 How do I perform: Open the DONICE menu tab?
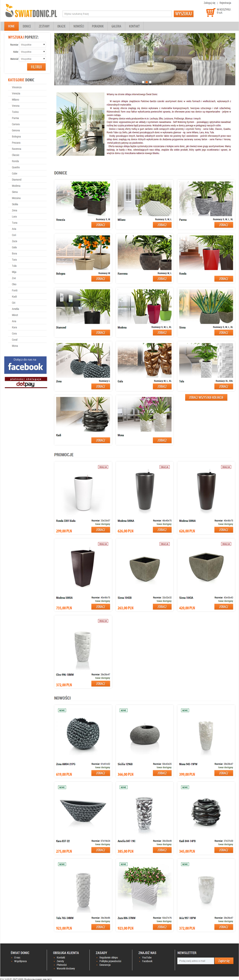pyautogui.click(x=27, y=26)
